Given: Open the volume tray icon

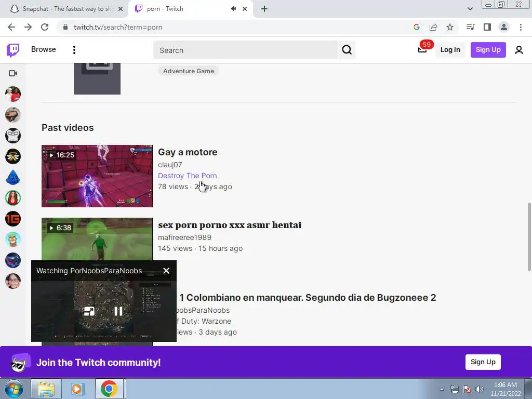Looking at the screenshot, I should click(x=480, y=389).
